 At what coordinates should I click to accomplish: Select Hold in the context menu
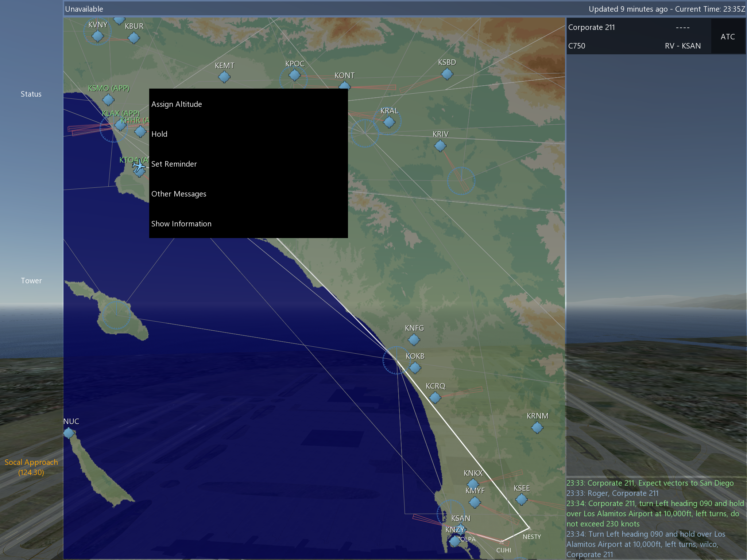coord(159,134)
